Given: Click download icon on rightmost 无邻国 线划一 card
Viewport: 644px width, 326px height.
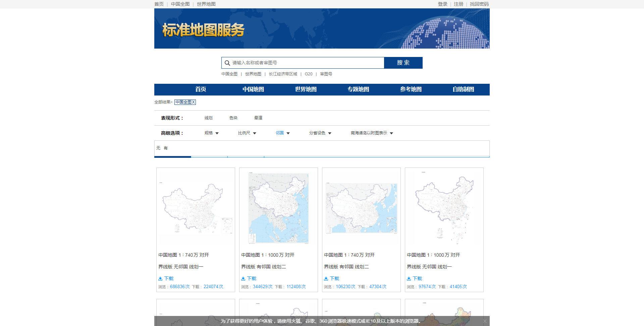Looking at the screenshot, I should [x=409, y=278].
